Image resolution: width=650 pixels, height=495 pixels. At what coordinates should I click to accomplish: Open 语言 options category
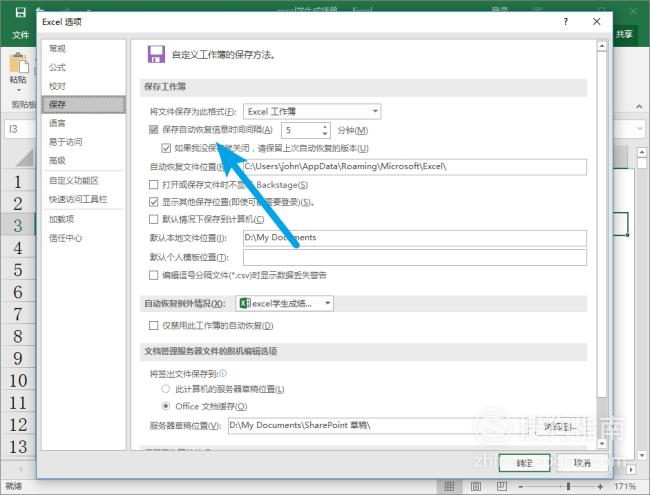(84, 123)
